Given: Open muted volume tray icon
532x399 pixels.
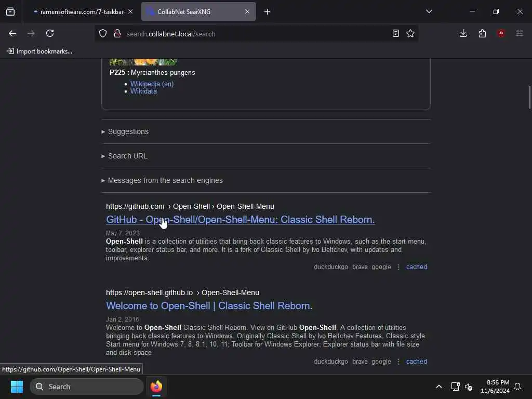Looking at the screenshot, I should click(x=469, y=387).
